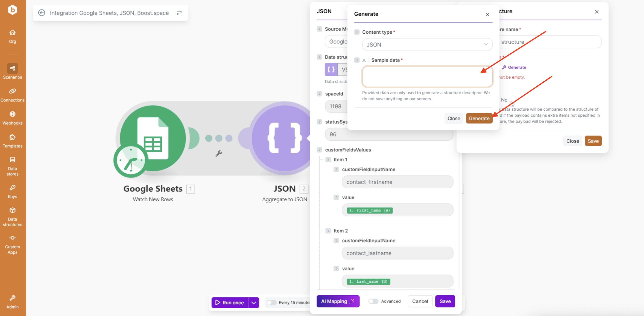The image size is (644, 316).
Task: Enable the Every 15 minutes schedule toggle
Action: 272,302
